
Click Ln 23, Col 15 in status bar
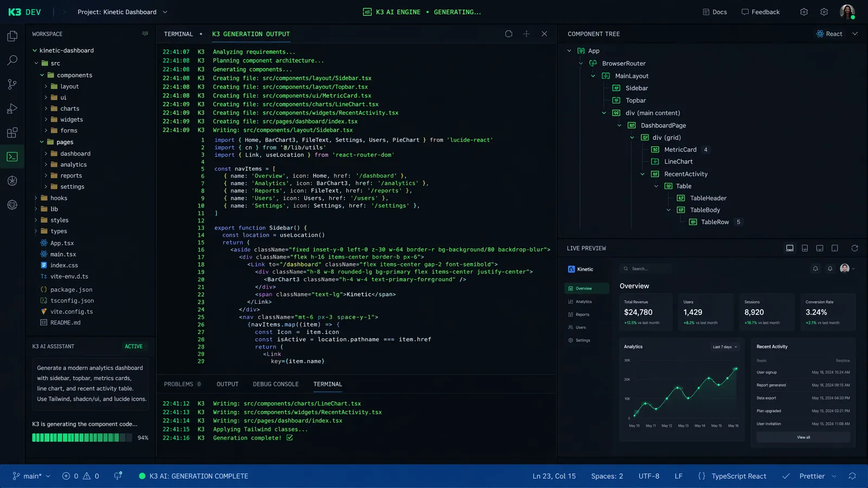pos(554,476)
